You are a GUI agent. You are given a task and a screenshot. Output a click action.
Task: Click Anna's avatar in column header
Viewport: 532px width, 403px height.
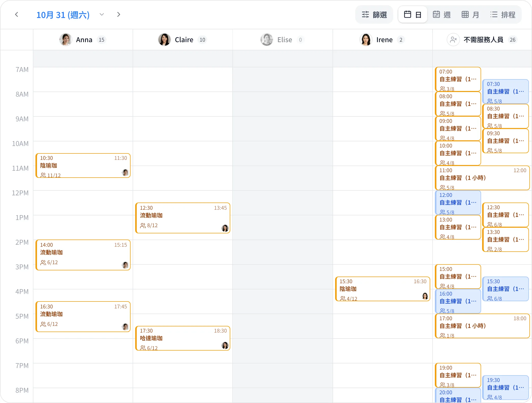pyautogui.click(x=66, y=40)
